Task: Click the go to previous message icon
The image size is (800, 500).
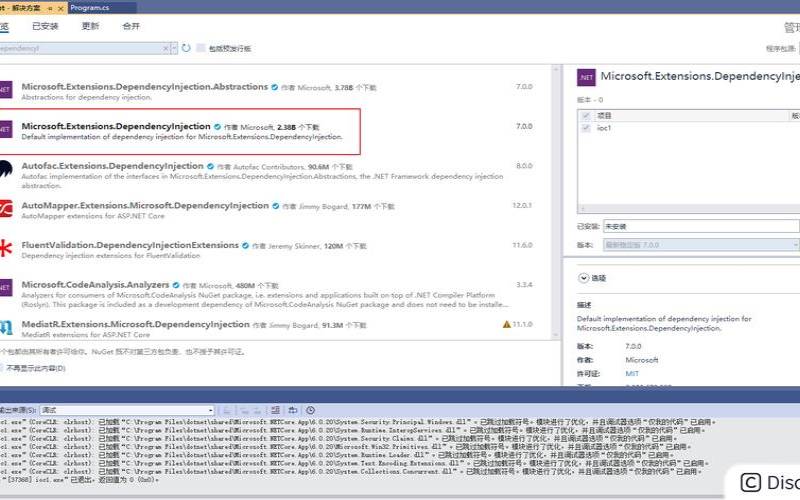Action: point(244,410)
